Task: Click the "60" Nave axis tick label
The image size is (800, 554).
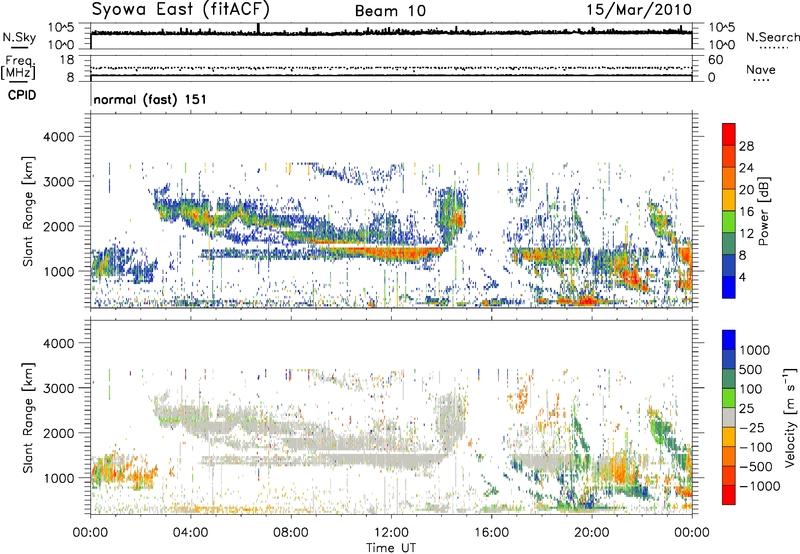Action: tap(716, 60)
